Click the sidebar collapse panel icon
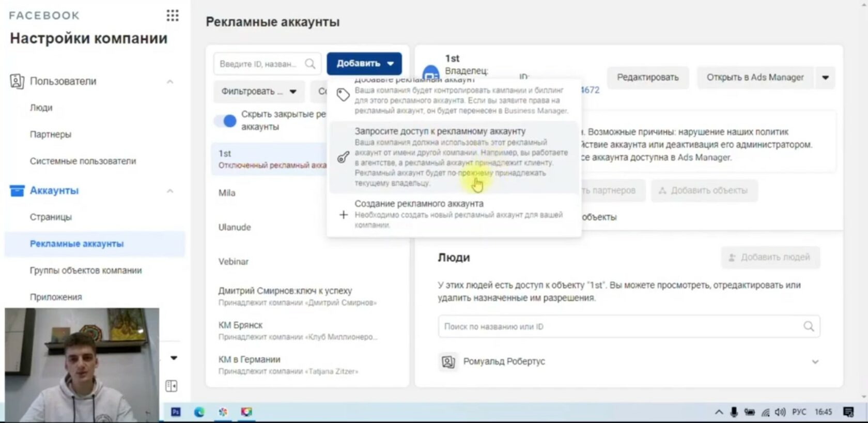The height and width of the screenshot is (423, 868). 172,386
